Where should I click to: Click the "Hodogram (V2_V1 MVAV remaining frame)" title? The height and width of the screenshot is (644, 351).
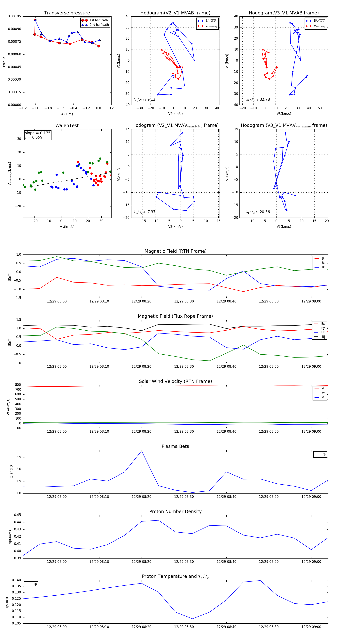(175, 125)
